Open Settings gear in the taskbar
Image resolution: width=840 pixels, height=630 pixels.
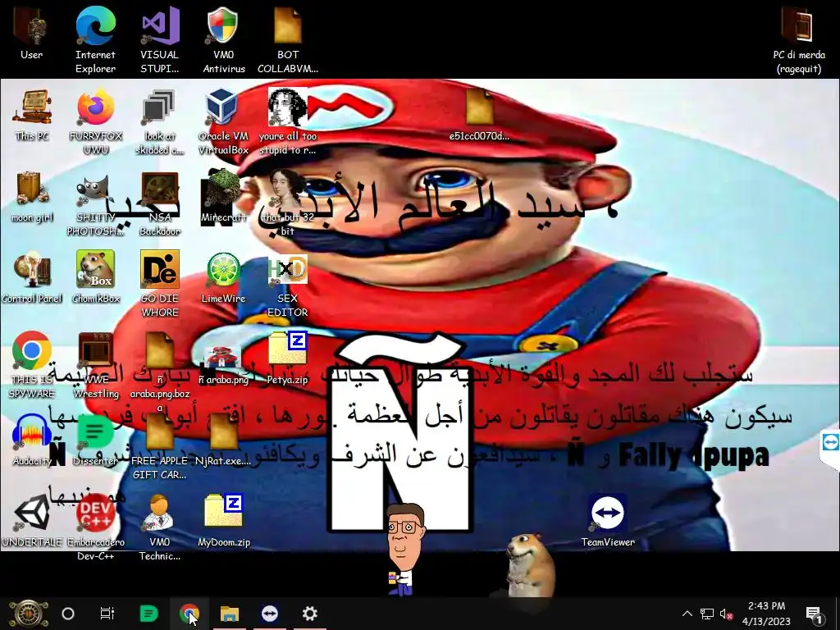(x=309, y=614)
